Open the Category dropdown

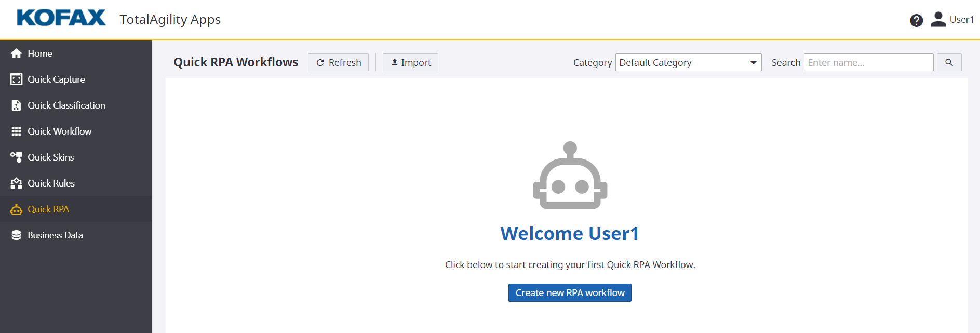(688, 62)
